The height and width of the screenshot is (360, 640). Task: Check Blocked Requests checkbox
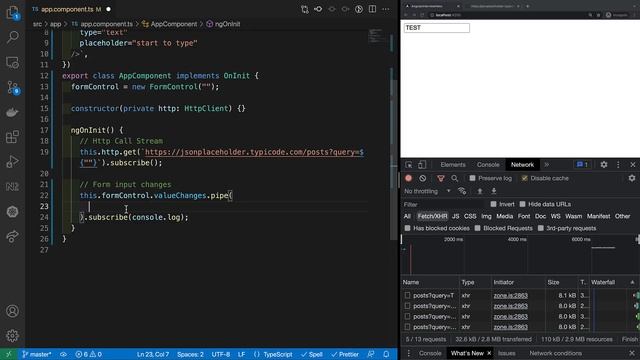tap(477, 228)
